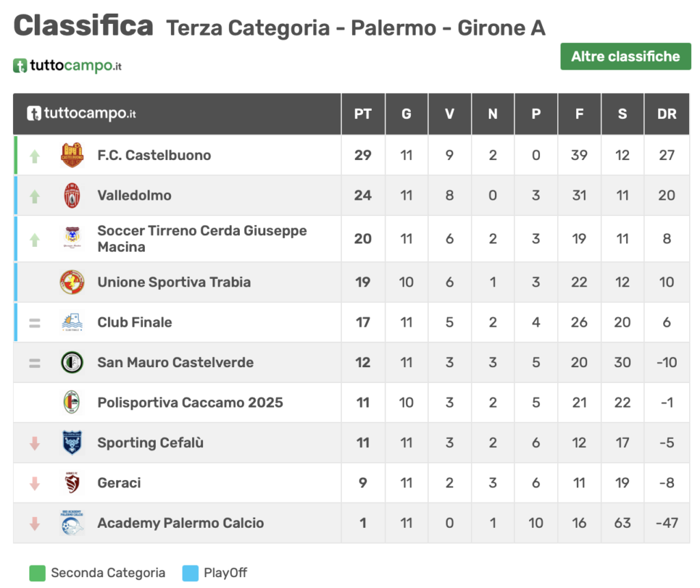Click the Valledolmo team crest icon
700x588 pixels.
pyautogui.click(x=72, y=196)
